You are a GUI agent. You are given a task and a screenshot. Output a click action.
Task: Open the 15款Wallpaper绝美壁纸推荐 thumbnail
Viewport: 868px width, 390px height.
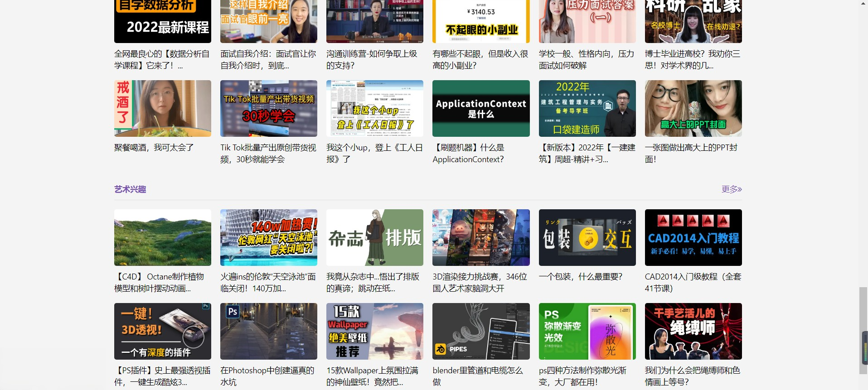coord(374,331)
